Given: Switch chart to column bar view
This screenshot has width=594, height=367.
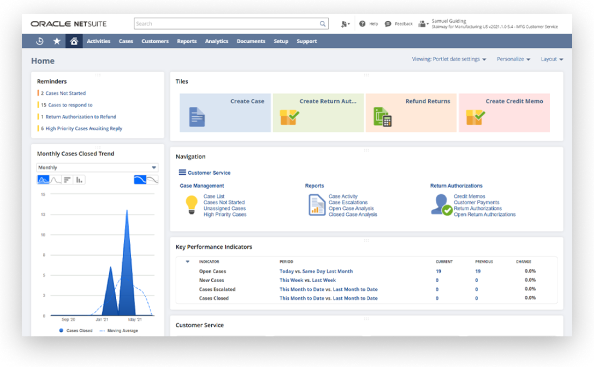Looking at the screenshot, I should click(x=79, y=180).
